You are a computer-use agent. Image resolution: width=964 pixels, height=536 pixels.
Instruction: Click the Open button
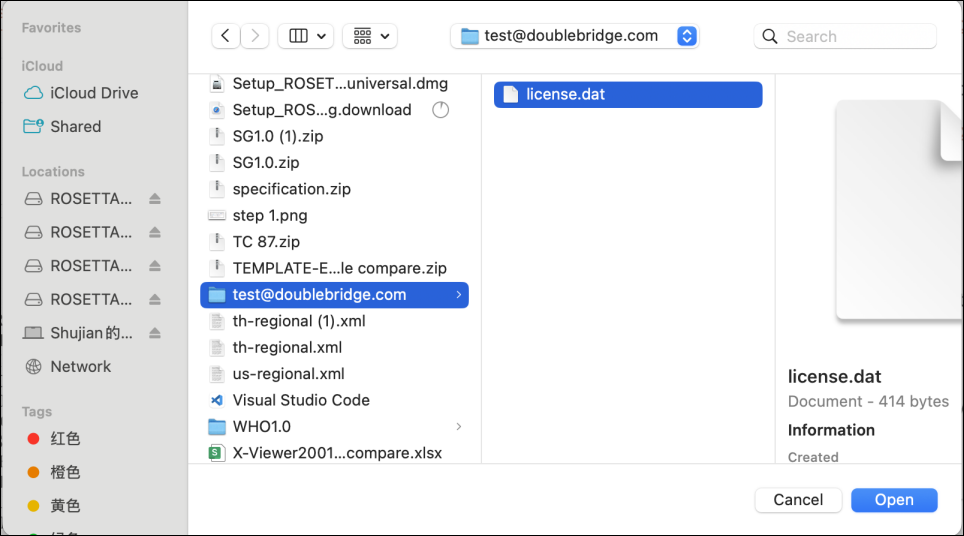coord(893,500)
